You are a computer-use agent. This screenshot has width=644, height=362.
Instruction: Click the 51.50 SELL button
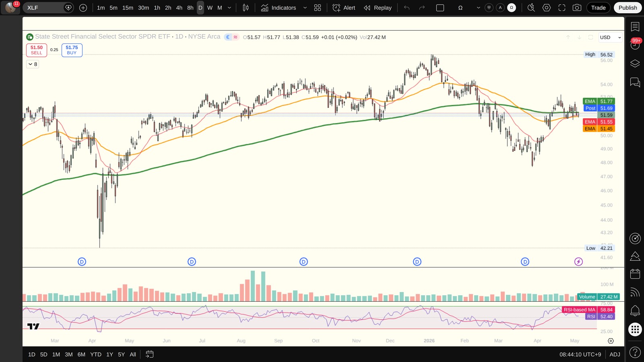pyautogui.click(x=37, y=50)
